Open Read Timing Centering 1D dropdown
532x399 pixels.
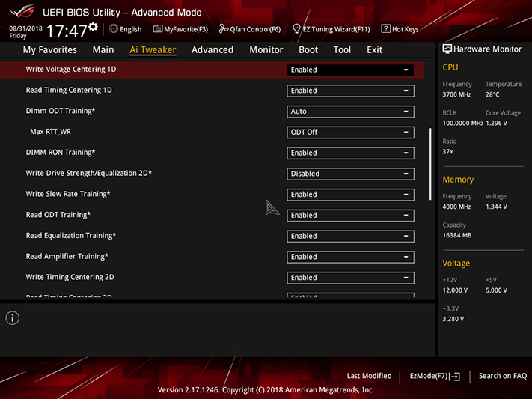click(350, 91)
